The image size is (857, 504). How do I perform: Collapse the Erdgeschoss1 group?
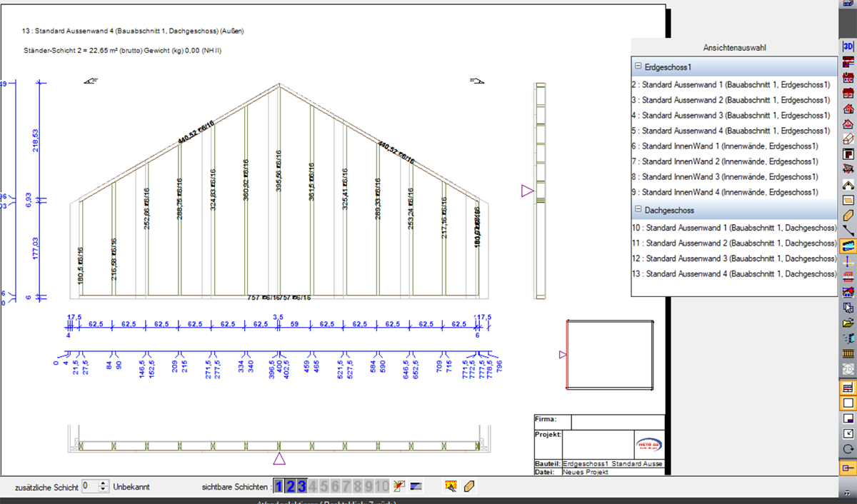pos(637,67)
